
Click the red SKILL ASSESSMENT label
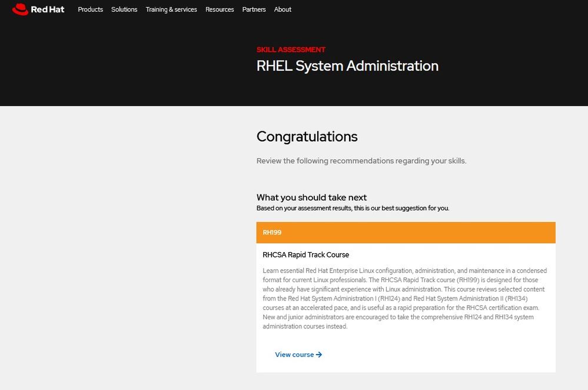[291, 49]
